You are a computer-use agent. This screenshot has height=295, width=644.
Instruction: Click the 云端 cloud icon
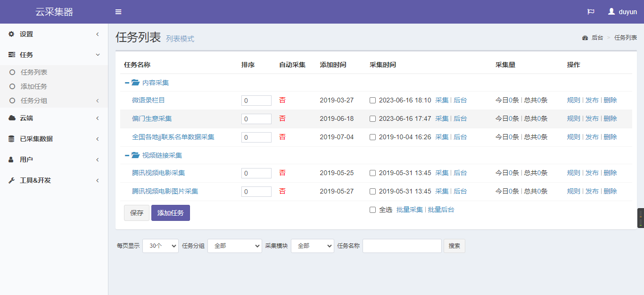[x=12, y=118]
